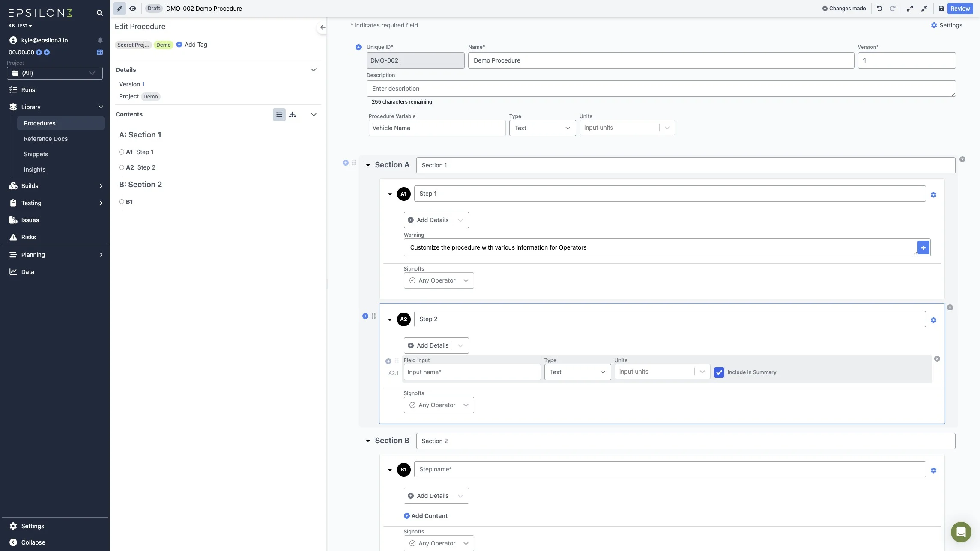Click drag handle beside step A2

click(373, 316)
